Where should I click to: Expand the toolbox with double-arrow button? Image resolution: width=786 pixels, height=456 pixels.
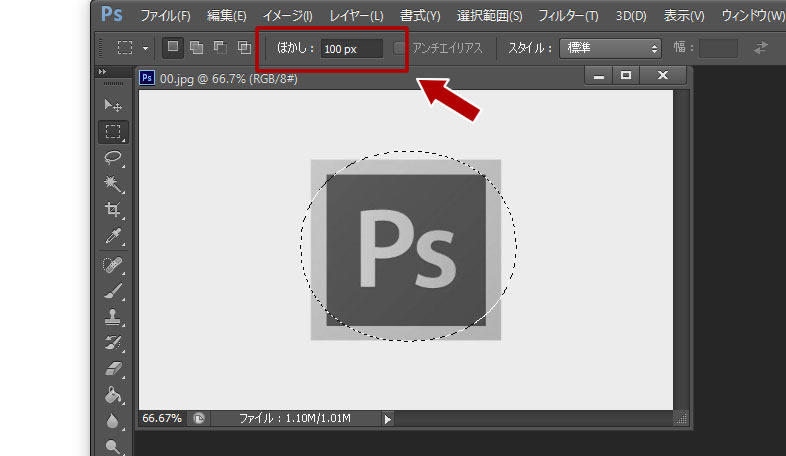pyautogui.click(x=102, y=72)
